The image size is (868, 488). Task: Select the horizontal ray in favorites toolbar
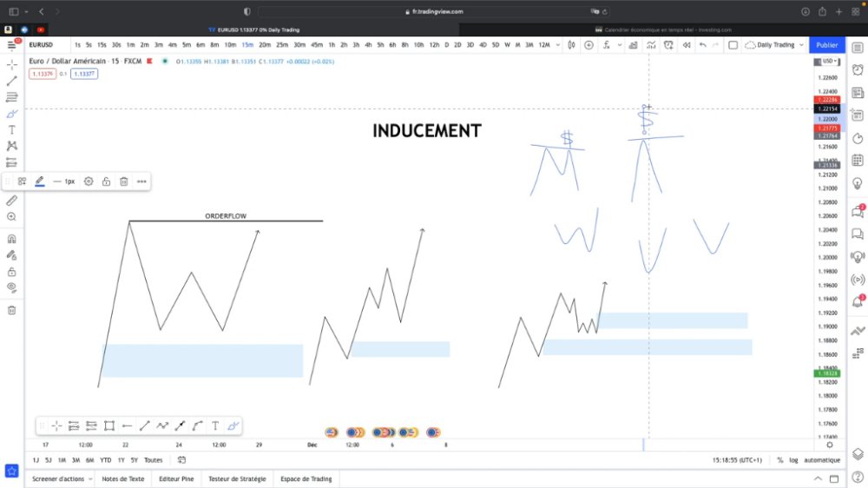point(127,426)
